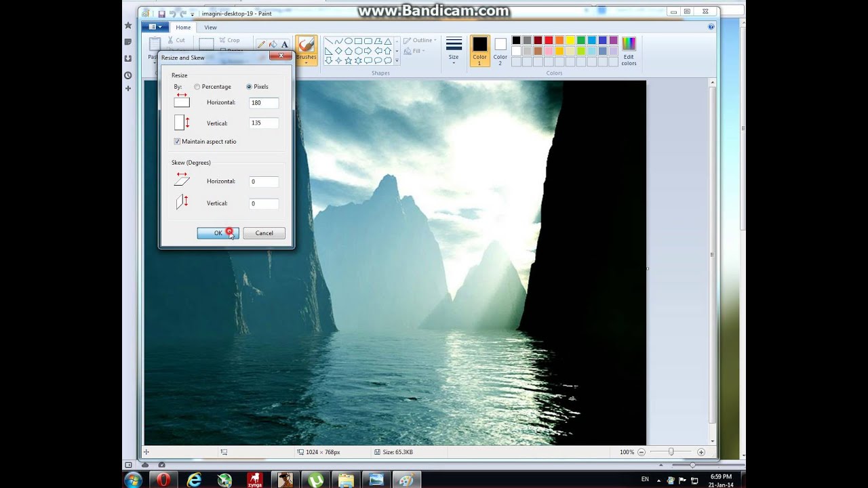Select Color 1 foreground button
This screenshot has height=488, width=868.
(x=479, y=52)
